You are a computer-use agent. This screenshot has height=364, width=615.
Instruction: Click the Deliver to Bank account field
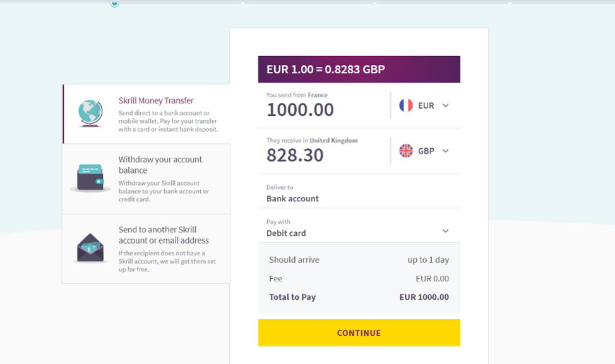(292, 198)
